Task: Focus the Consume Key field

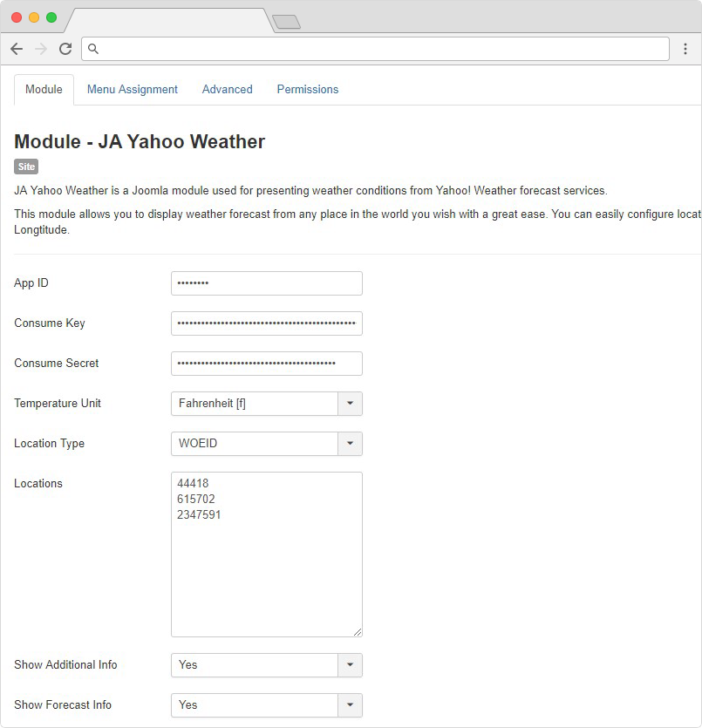Action: point(267,323)
